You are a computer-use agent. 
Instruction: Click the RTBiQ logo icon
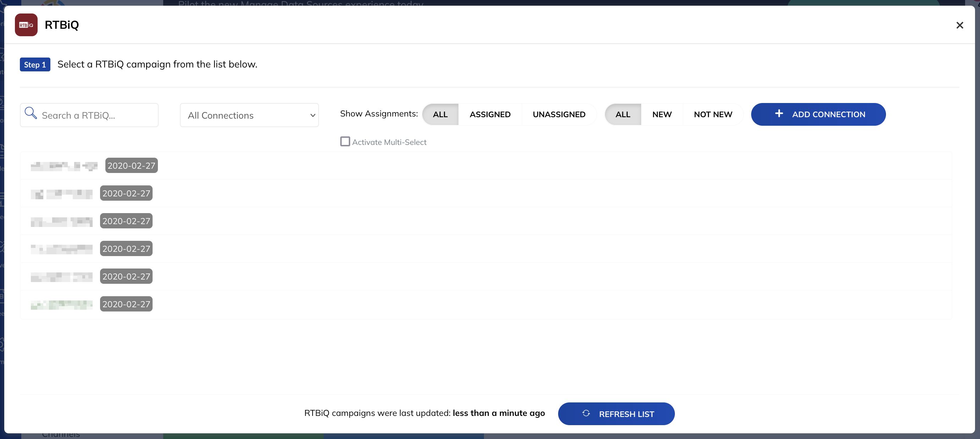(x=26, y=25)
